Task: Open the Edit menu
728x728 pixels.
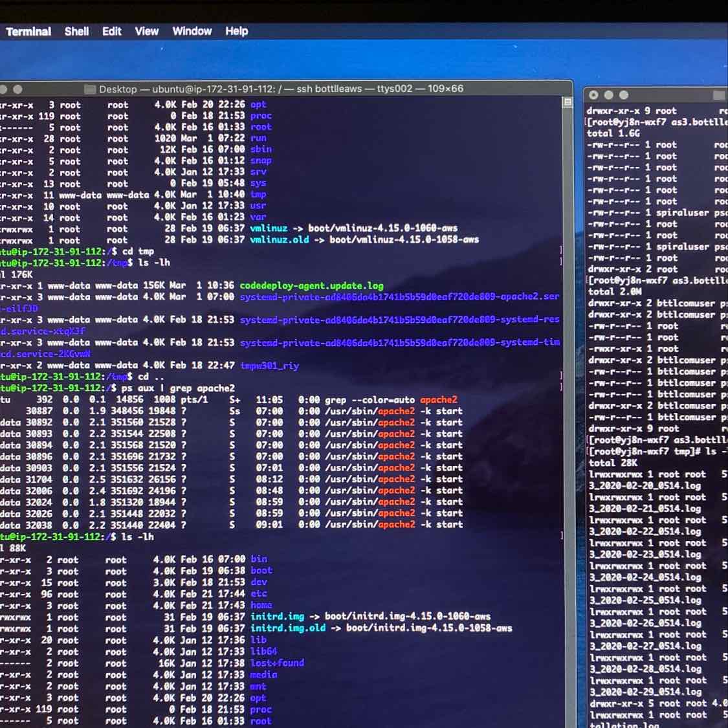Action: click(111, 31)
